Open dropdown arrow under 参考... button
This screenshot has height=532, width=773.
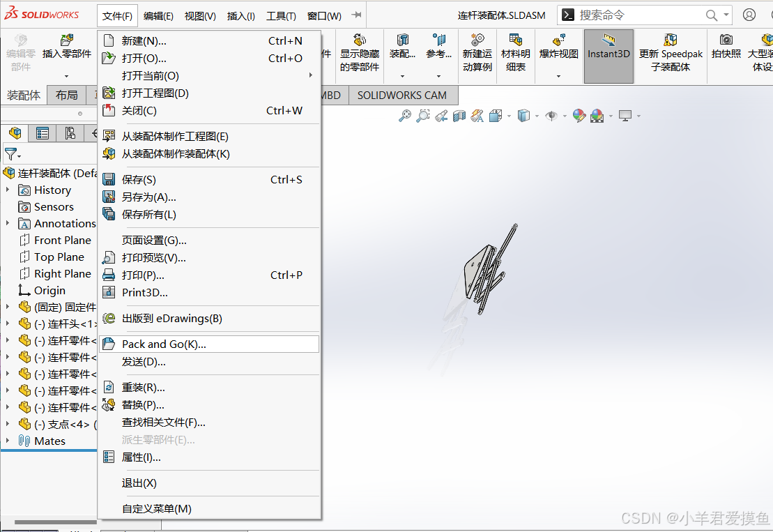tap(438, 77)
